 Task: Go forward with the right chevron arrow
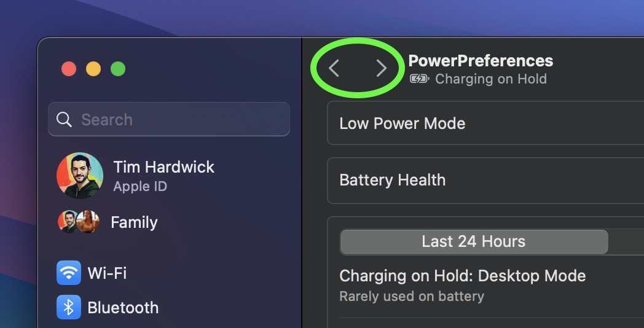point(382,68)
